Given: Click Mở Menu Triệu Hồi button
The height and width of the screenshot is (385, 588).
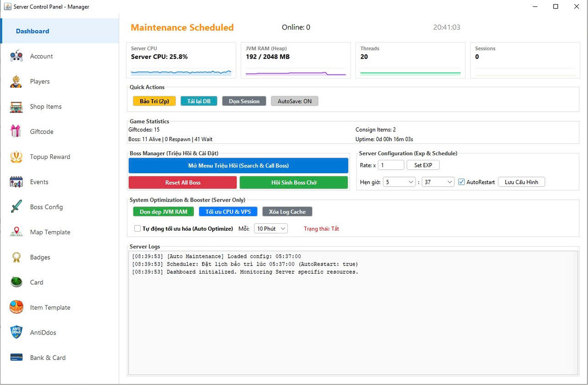Looking at the screenshot, I should point(238,165).
